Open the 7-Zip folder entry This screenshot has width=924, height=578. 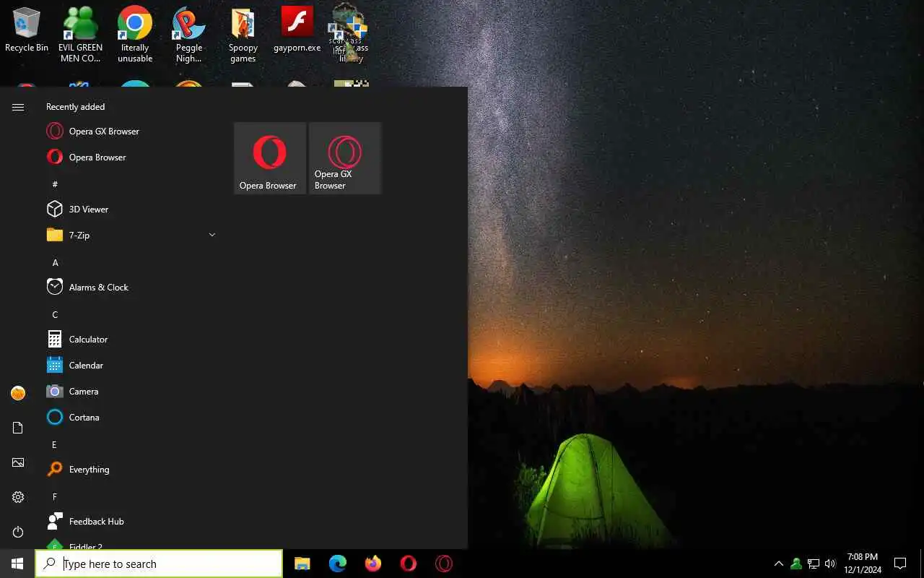coord(130,236)
